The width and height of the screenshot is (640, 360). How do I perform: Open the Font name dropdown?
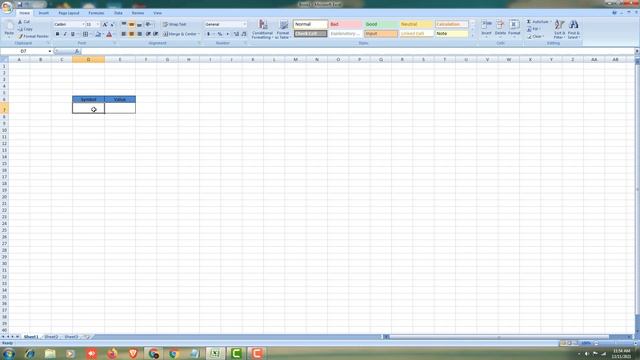pos(83,24)
